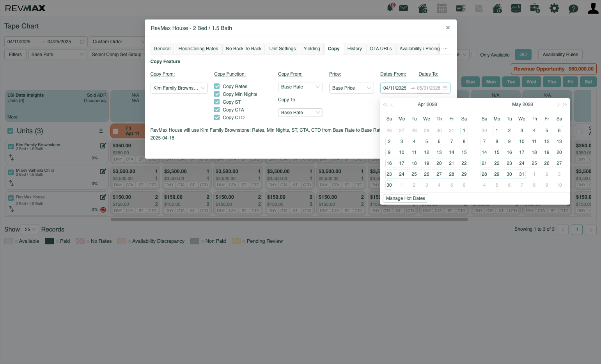Open the calendar grid icon in top bar
The width and height of the screenshot is (601, 364).
point(441,8)
